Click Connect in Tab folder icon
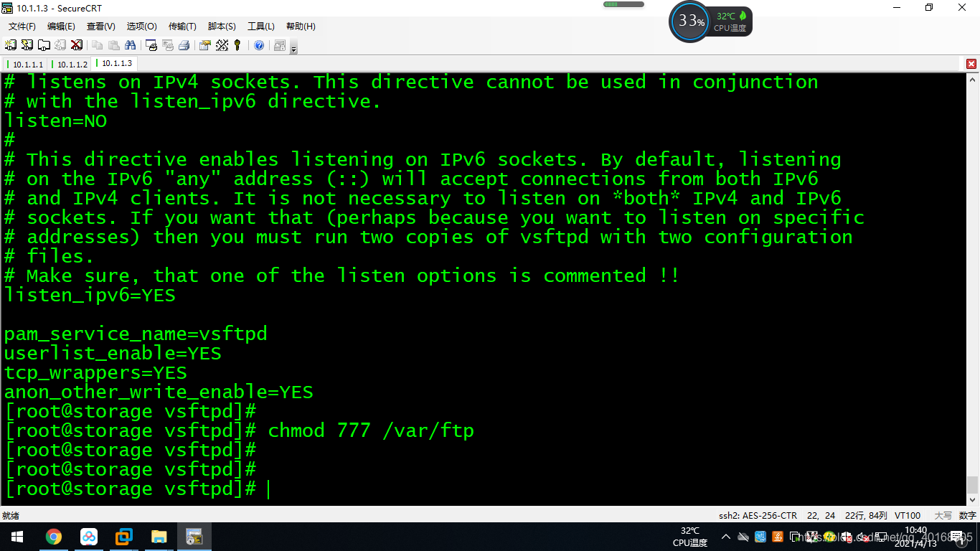The width and height of the screenshot is (980, 551). point(44,45)
